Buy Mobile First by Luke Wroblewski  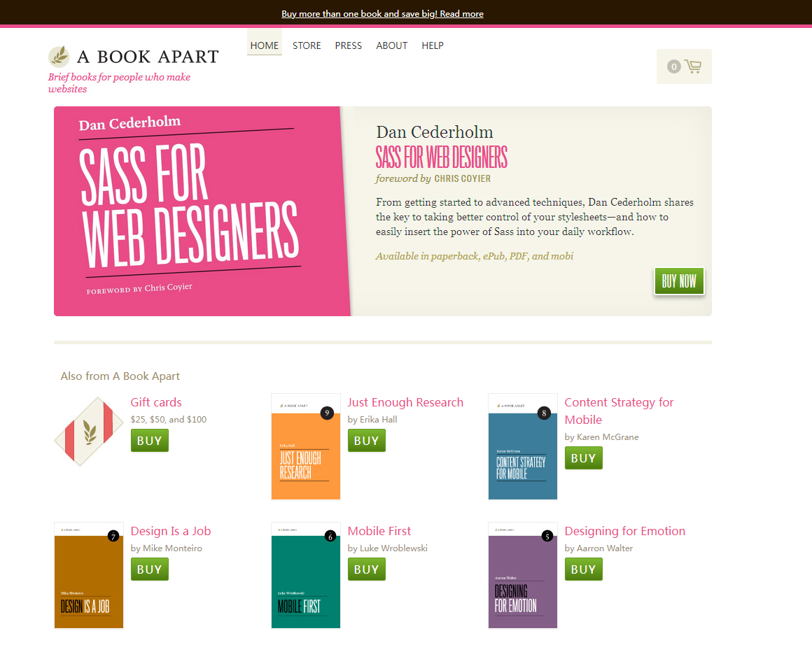point(367,569)
